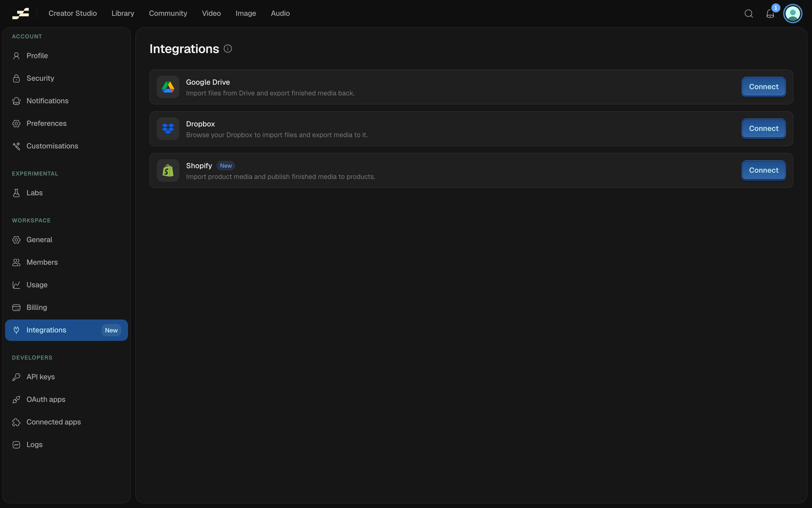Click the Labs flask icon
This screenshot has width=812, height=508.
tap(16, 193)
